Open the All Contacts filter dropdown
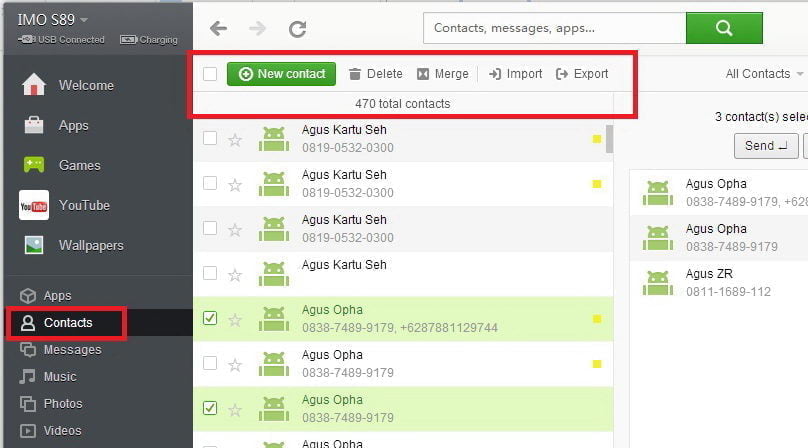 [764, 74]
